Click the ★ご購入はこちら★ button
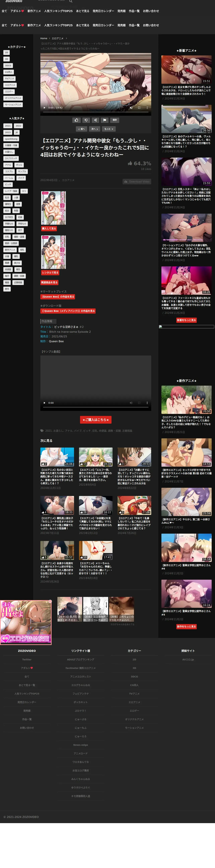Image resolution: width=215 pixels, height=868 pixels. [96, 420]
